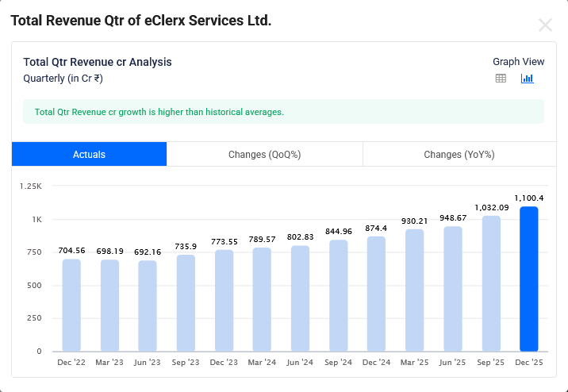Click the Jun '25 revenue bar
Image resolution: width=568 pixels, height=392 pixels.
(452, 289)
